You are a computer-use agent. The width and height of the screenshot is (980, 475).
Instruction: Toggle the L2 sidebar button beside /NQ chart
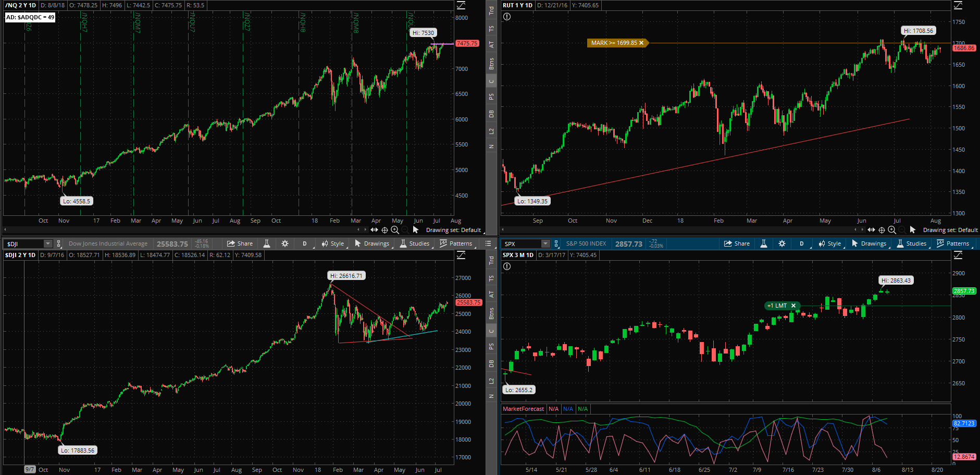(491, 131)
